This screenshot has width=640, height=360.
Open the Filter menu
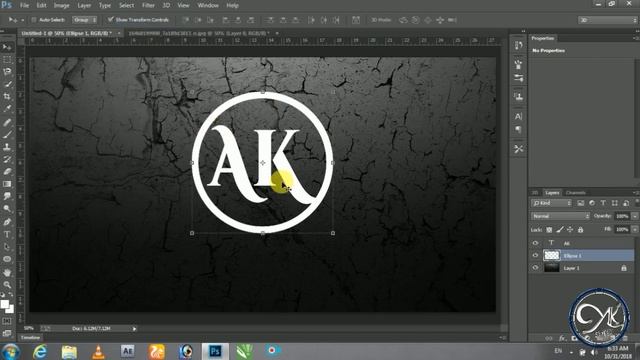148,6
